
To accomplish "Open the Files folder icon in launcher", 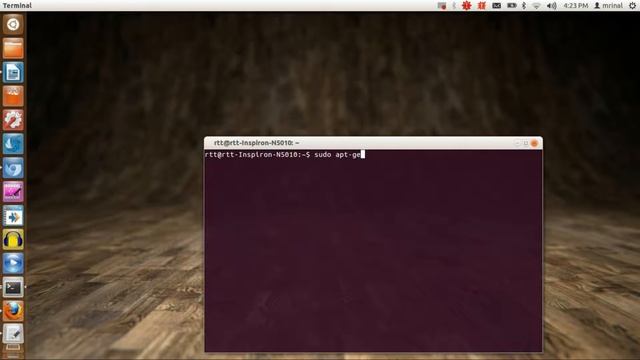I will (x=13, y=49).
